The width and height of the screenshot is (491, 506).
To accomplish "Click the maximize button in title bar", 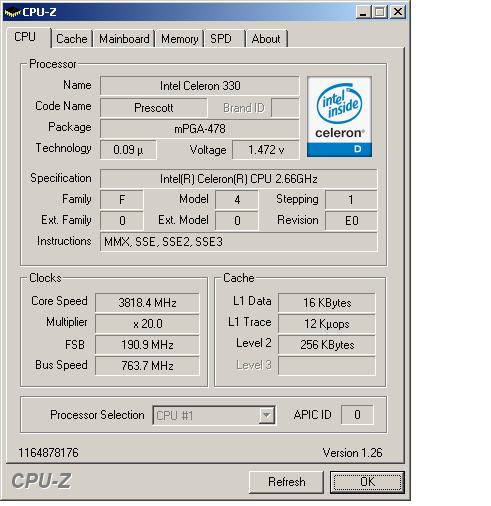I will pyautogui.click(x=380, y=12).
